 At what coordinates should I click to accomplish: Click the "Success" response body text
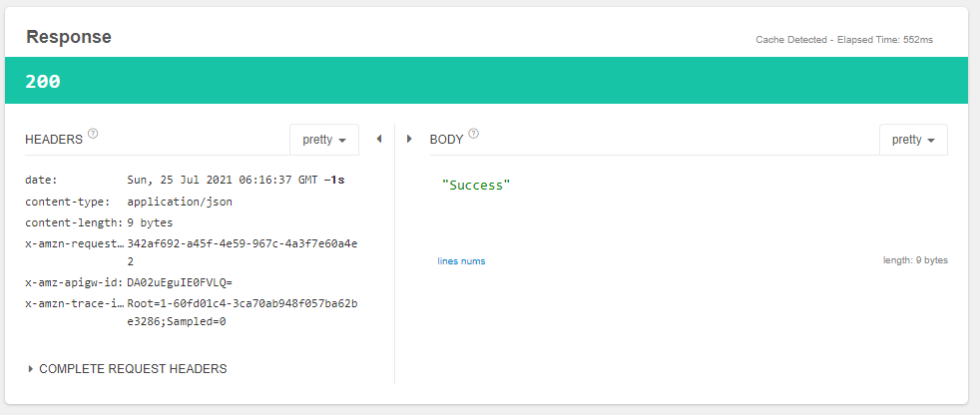coord(475,186)
